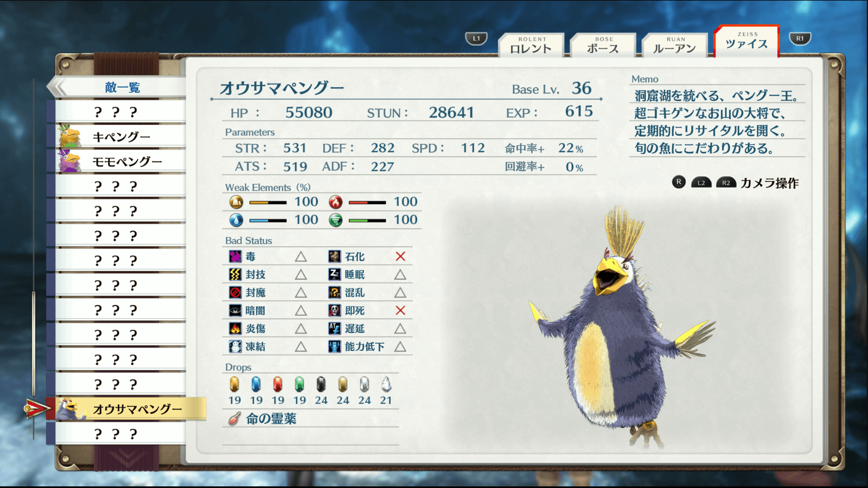
Task: Click the freeze (凍結) status icon
Action: [x=235, y=346]
